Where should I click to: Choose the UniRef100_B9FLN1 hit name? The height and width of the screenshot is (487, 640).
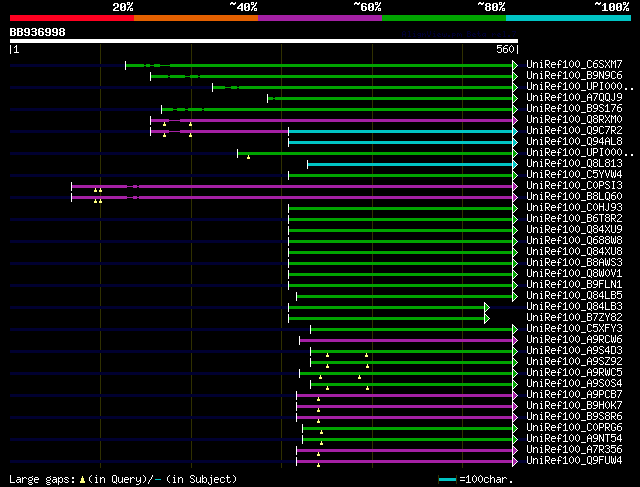(x=574, y=285)
